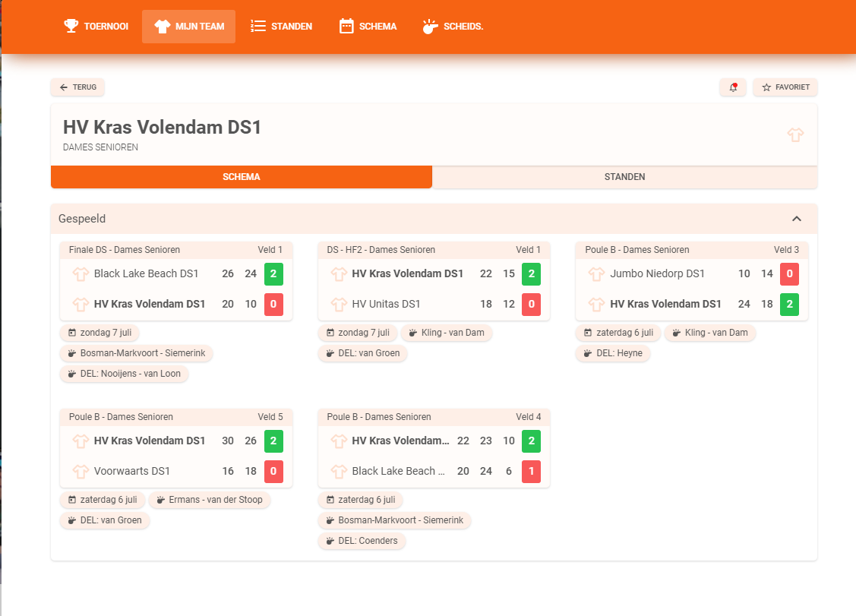The width and height of the screenshot is (856, 616).
Task: Click shirt icon beside Black Lake Beach DS1 in Finale
Action: coord(81,273)
